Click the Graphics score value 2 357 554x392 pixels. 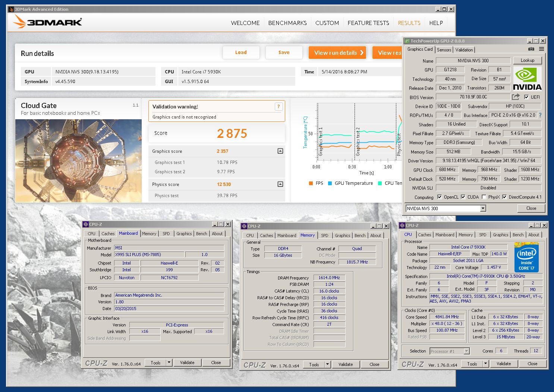222,151
